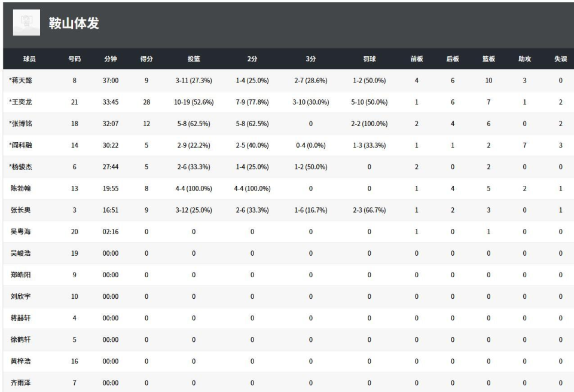The image size is (574, 392).
Task: Select player 吴粤海's name
Action: (21, 232)
